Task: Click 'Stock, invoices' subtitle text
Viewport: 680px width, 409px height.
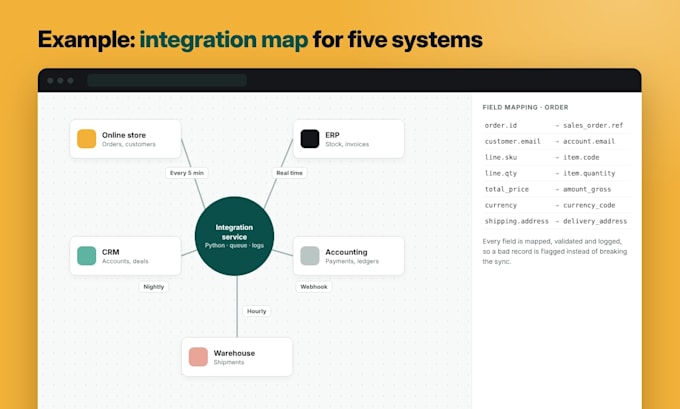Action: (x=347, y=144)
